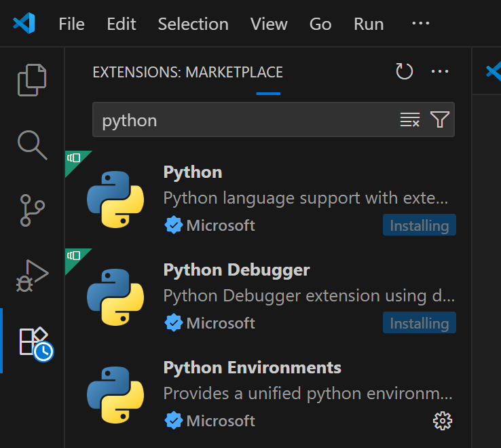Select the VS Code tab icon in editor area

coord(494,72)
